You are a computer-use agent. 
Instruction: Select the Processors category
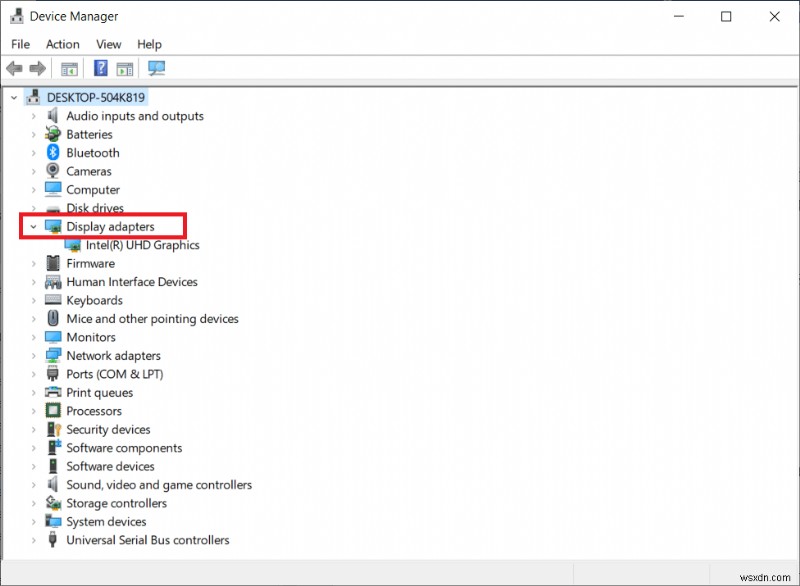tap(94, 411)
